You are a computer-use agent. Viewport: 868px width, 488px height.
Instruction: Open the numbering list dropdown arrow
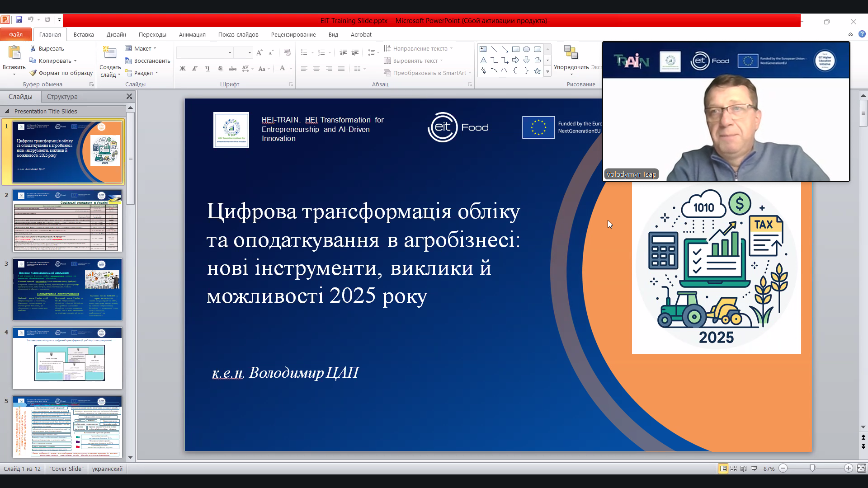pyautogui.click(x=329, y=52)
